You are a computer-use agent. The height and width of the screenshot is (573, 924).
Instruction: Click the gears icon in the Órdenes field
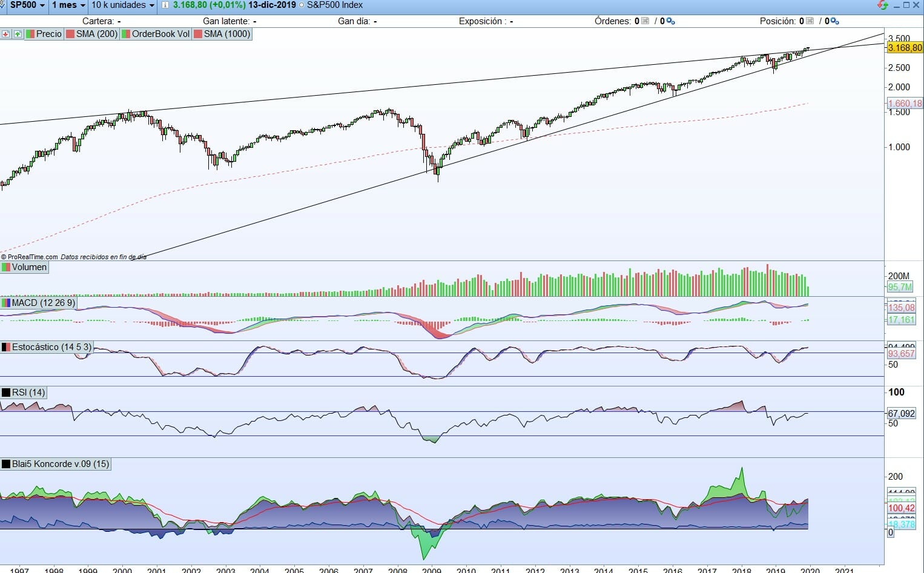(x=671, y=21)
